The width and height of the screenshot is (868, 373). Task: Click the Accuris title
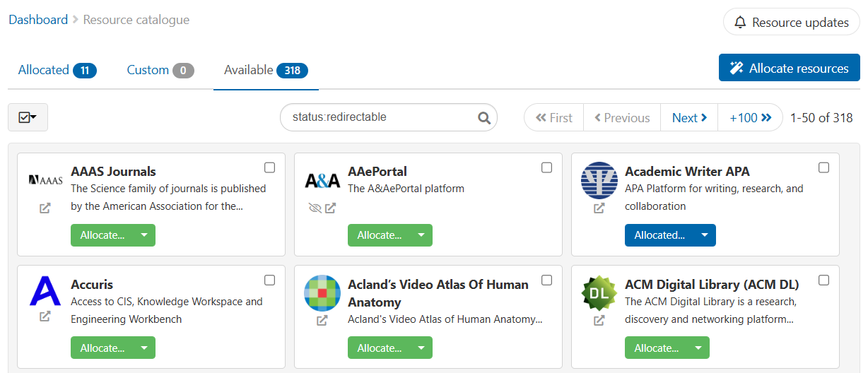(x=92, y=285)
